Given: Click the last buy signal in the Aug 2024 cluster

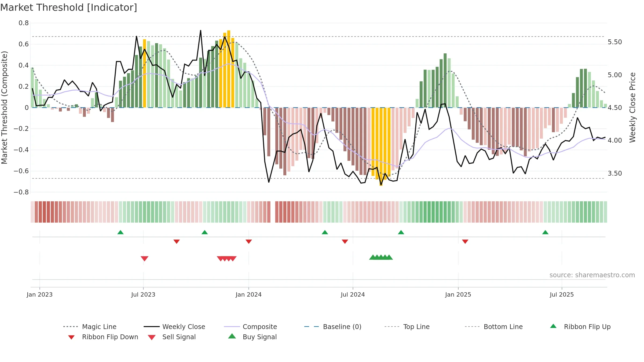Looking at the screenshot, I should click(389, 257).
